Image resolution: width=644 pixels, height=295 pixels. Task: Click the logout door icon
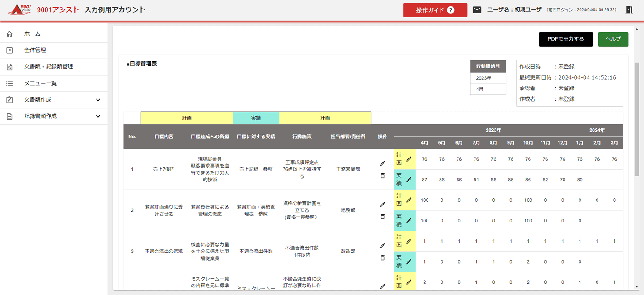point(629,10)
